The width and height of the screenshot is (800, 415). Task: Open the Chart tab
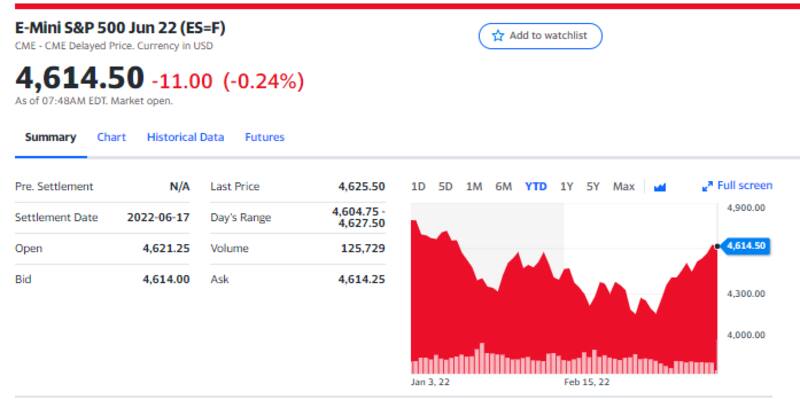[x=111, y=137]
